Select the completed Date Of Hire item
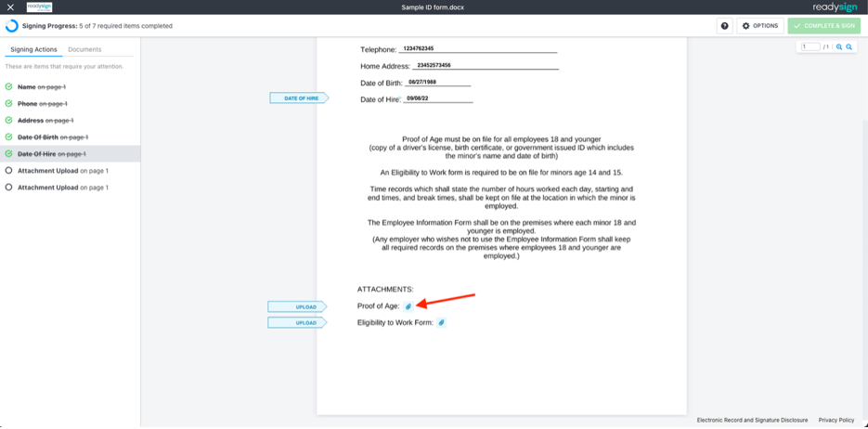The width and height of the screenshot is (868, 429). point(71,154)
